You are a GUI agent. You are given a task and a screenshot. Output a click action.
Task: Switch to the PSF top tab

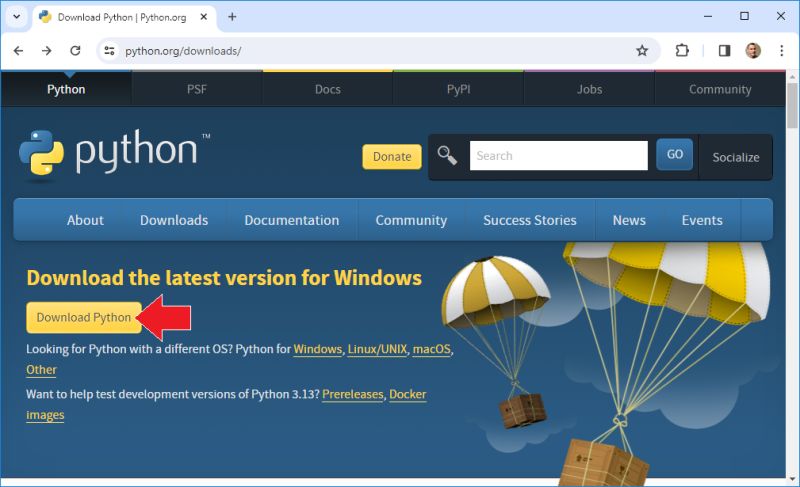click(197, 89)
